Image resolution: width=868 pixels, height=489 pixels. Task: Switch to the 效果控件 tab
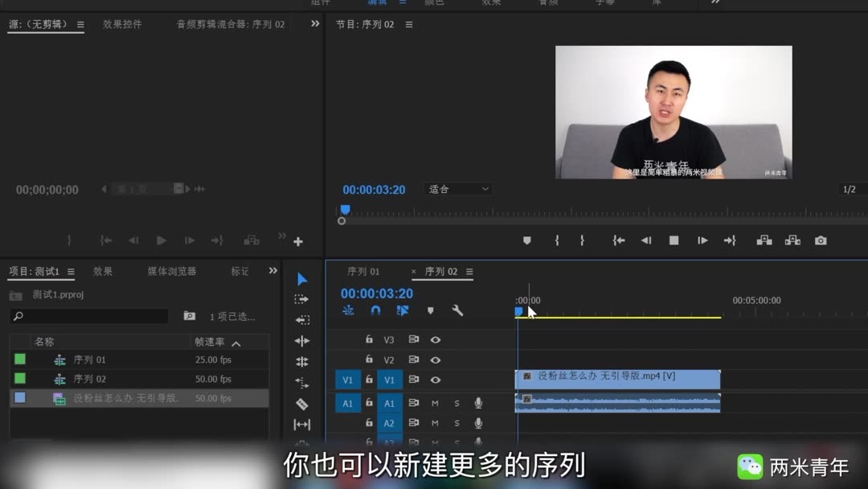click(x=122, y=24)
